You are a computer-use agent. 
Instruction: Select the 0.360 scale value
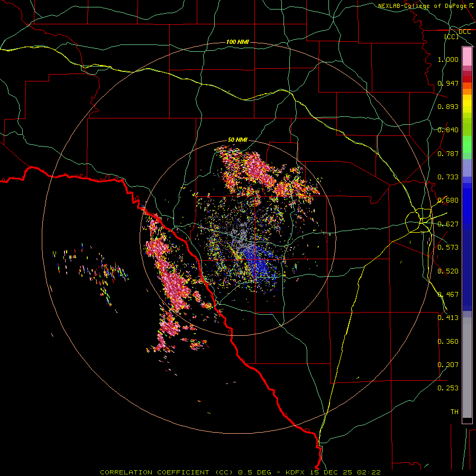click(x=448, y=342)
